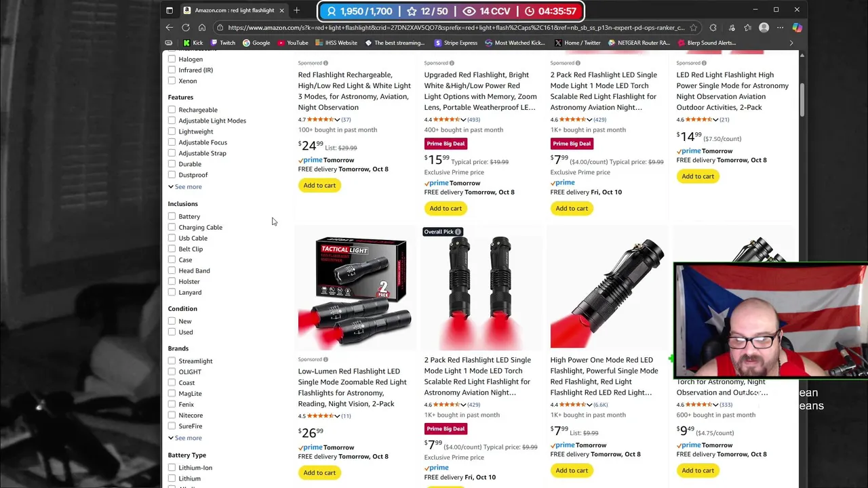Open a new browser tab

[x=296, y=10]
